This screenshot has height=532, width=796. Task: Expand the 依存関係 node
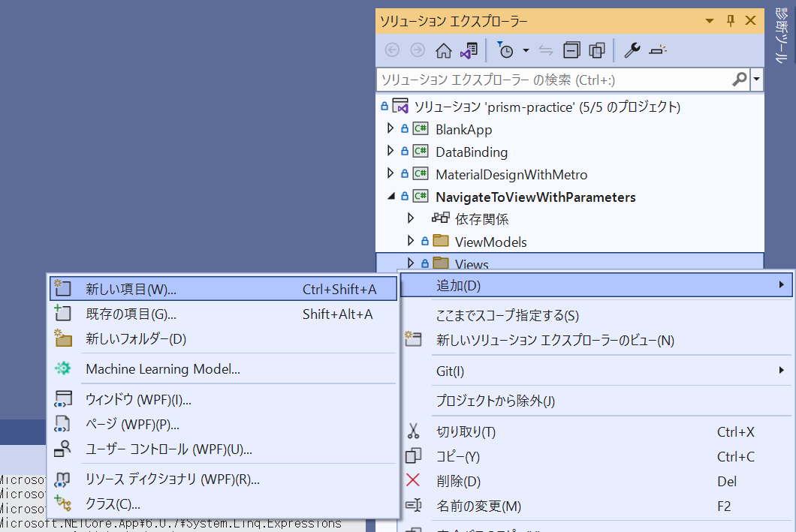[x=411, y=218]
